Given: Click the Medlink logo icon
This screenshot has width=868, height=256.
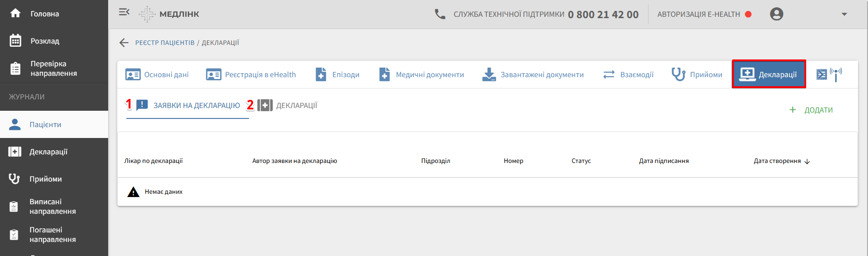Looking at the screenshot, I should click(x=147, y=14).
